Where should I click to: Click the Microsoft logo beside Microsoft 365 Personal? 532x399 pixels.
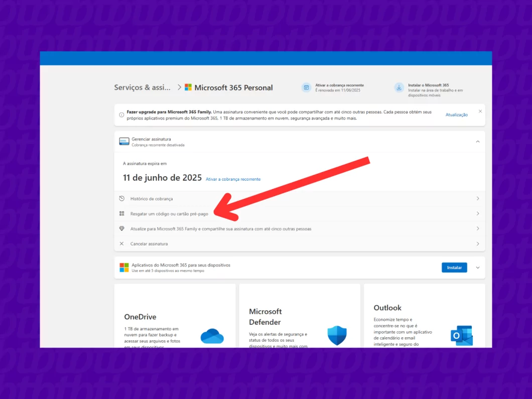[188, 87]
